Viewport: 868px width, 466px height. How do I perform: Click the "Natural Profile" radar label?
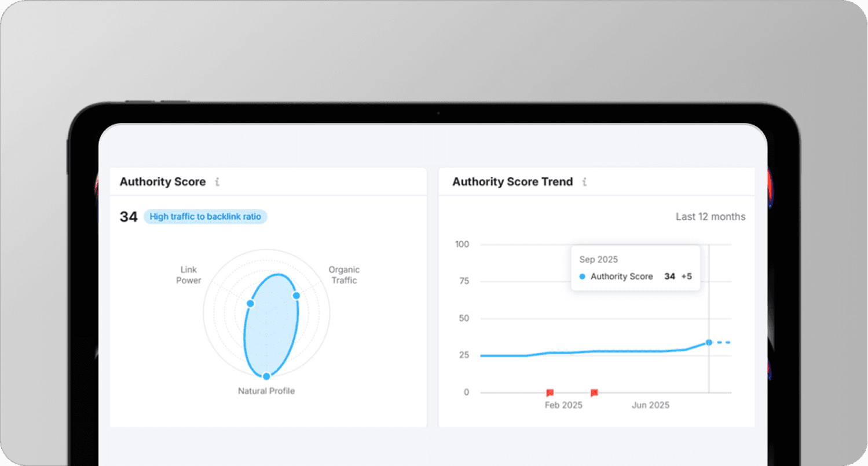266,391
